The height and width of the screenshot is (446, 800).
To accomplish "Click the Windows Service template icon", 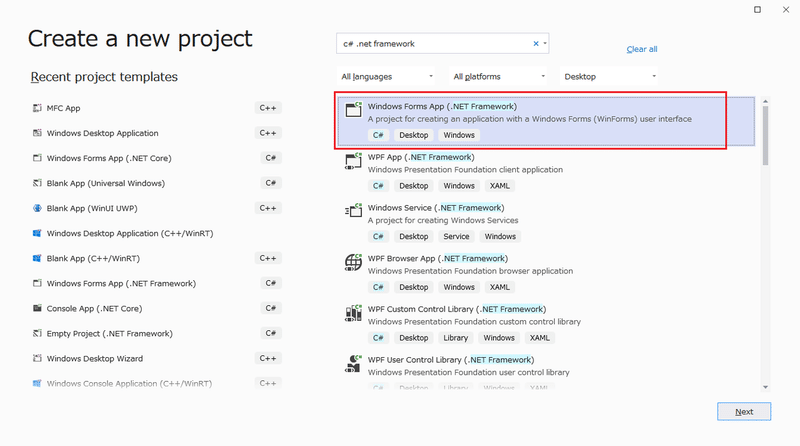I will pyautogui.click(x=352, y=211).
